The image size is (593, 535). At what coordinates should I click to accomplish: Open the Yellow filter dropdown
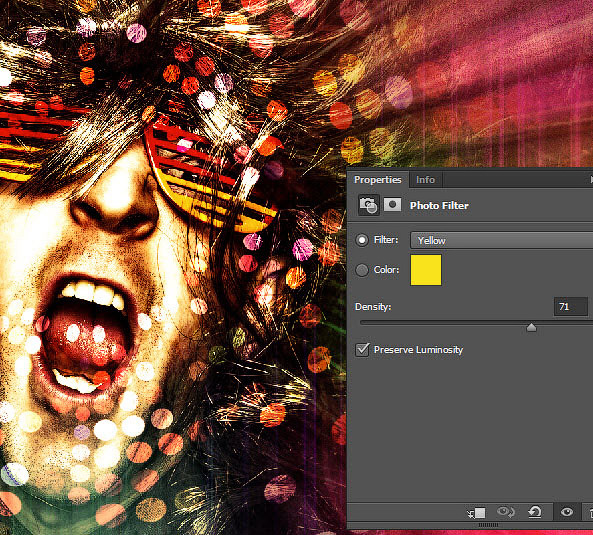pos(501,240)
